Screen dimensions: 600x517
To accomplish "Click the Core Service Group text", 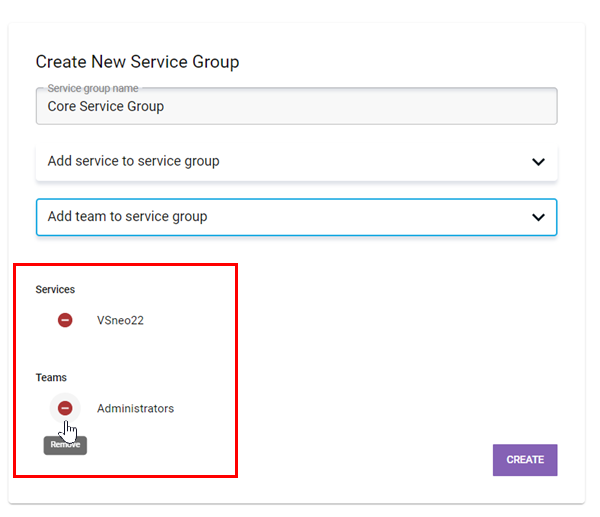I will [106, 106].
